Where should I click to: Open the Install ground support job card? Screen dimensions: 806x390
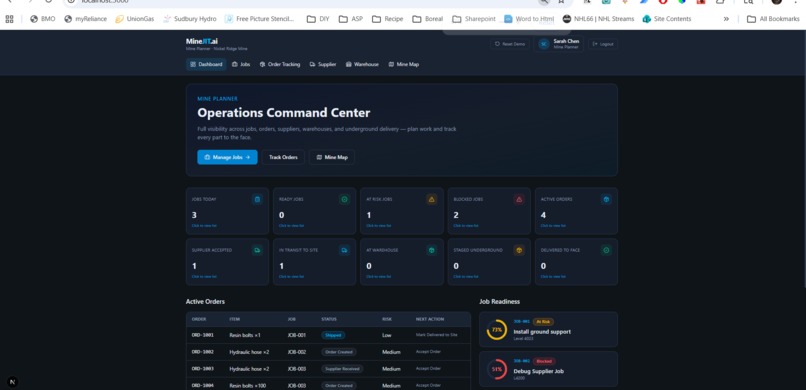[548, 329]
